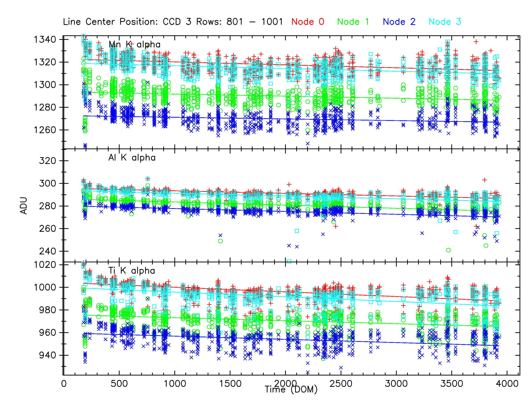
Task: Click the 1260 y-axis tick label
Action: (45, 130)
